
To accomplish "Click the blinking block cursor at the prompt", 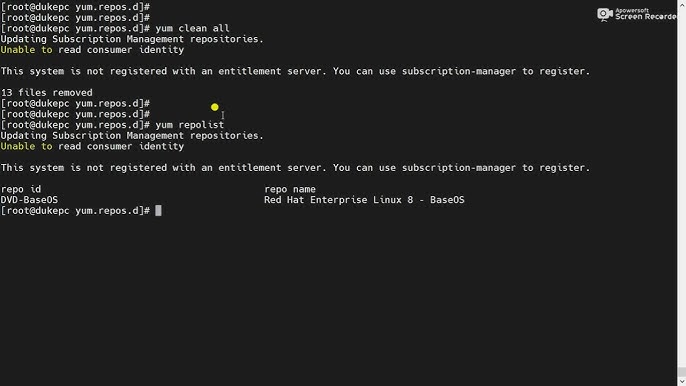I will click(158, 211).
